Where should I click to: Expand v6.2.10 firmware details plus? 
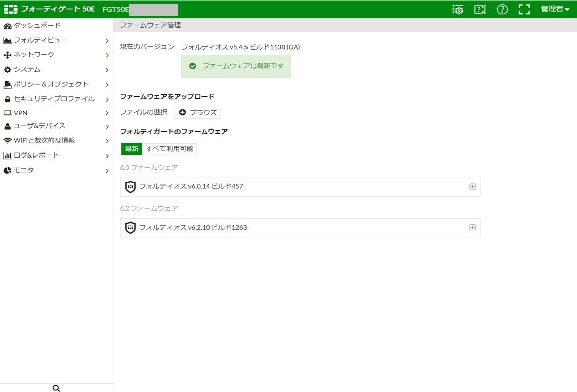pos(472,228)
